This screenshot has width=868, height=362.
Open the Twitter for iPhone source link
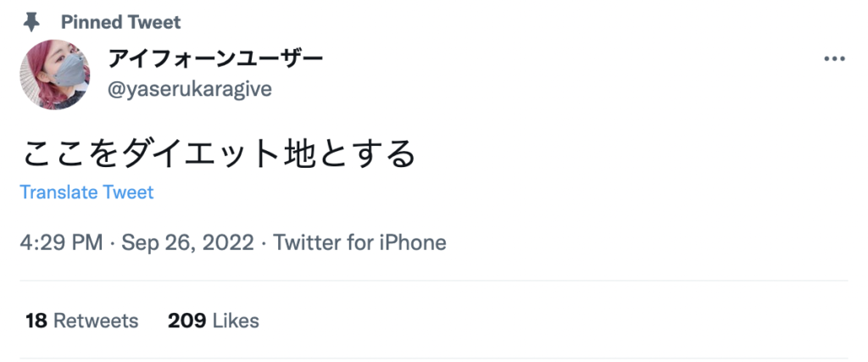click(359, 243)
